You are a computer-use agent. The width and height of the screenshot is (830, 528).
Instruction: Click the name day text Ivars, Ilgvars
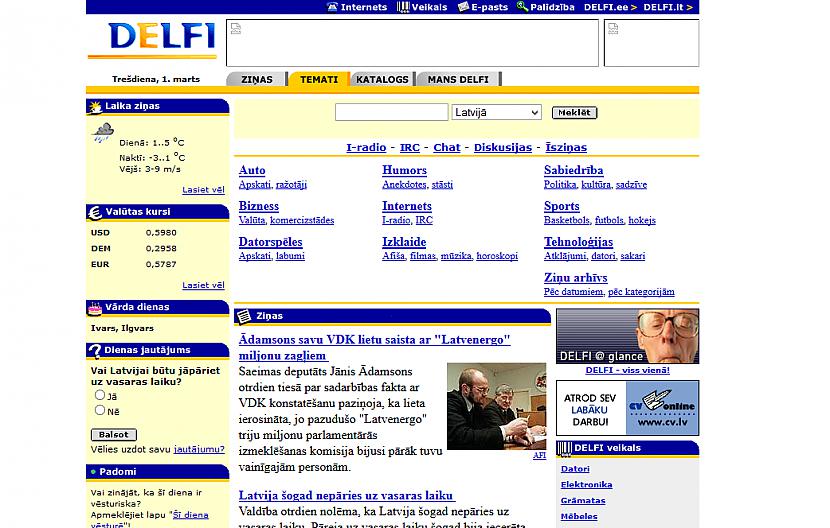(x=122, y=328)
